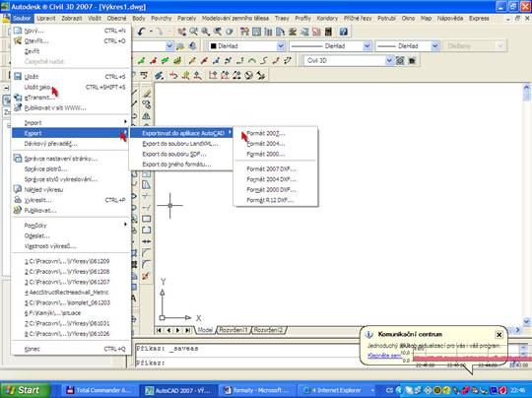Select the Fillet tool in Modify toolbar
532x398 pixels.
[x=146, y=264]
